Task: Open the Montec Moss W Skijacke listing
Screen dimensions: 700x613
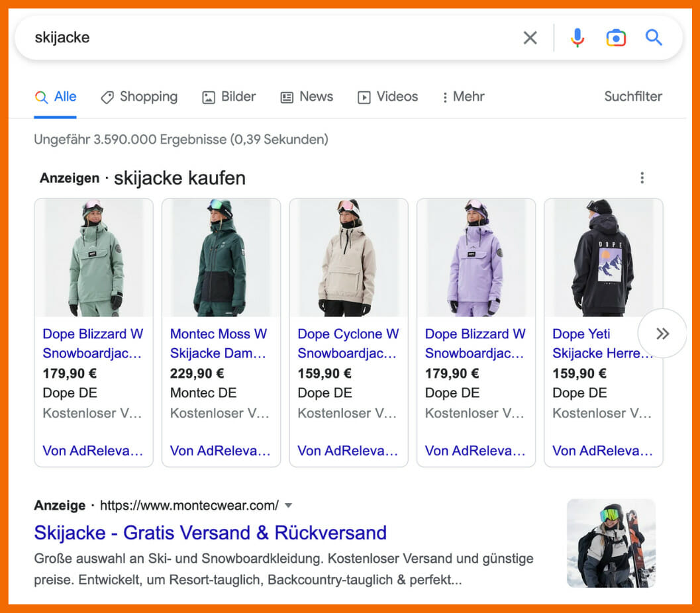Action: (x=219, y=343)
